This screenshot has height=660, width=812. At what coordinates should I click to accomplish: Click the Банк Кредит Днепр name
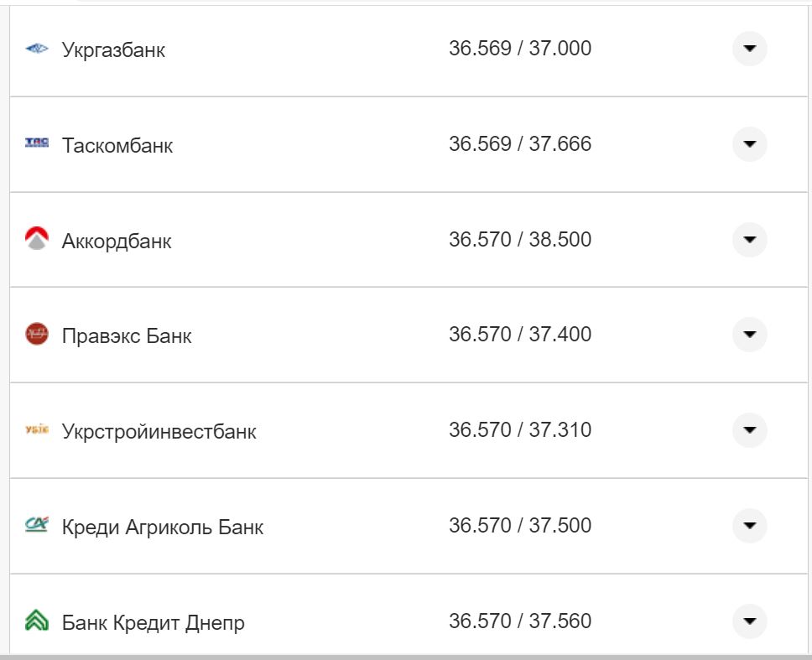[x=154, y=622]
